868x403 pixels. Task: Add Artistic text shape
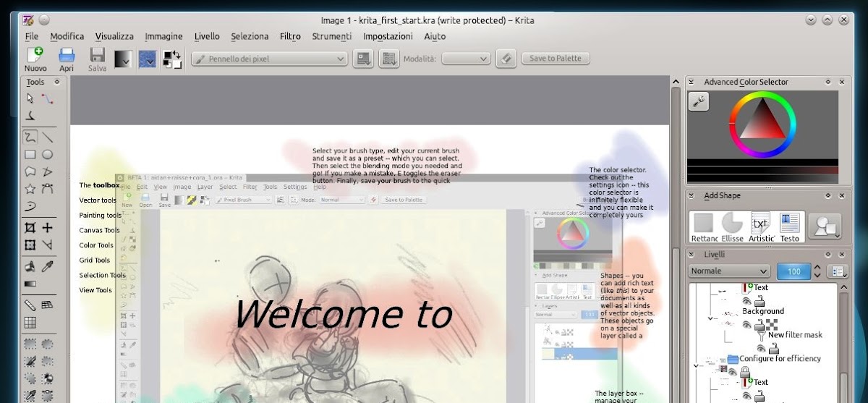pos(762,227)
